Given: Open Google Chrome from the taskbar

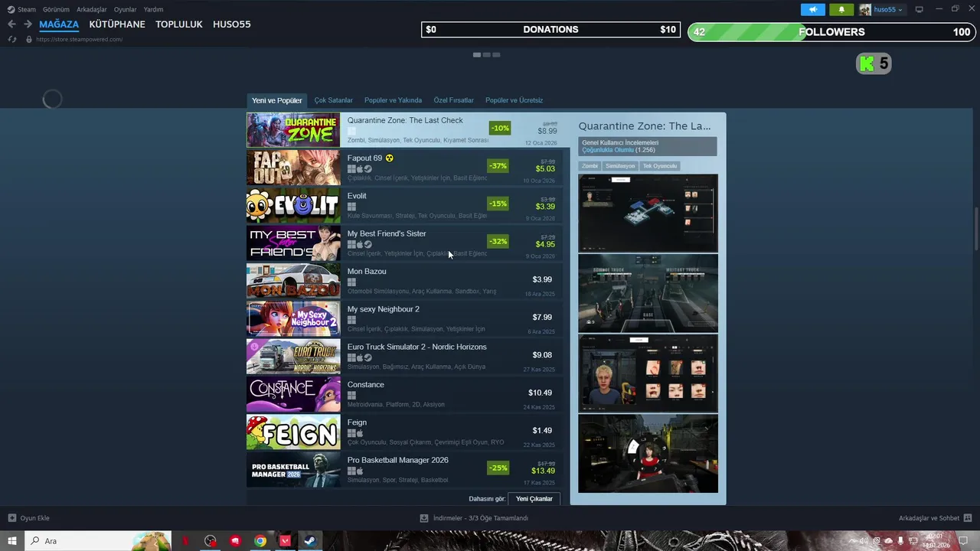Looking at the screenshot, I should pyautogui.click(x=260, y=541).
